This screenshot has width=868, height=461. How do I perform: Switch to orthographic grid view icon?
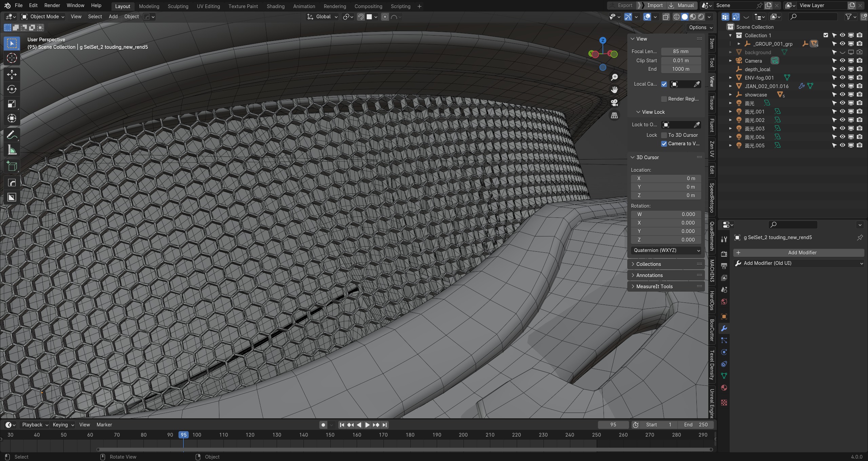pyautogui.click(x=614, y=116)
